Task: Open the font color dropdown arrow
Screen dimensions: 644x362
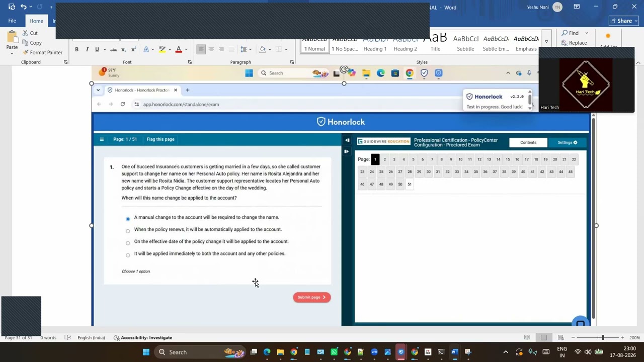Action: 186,49
